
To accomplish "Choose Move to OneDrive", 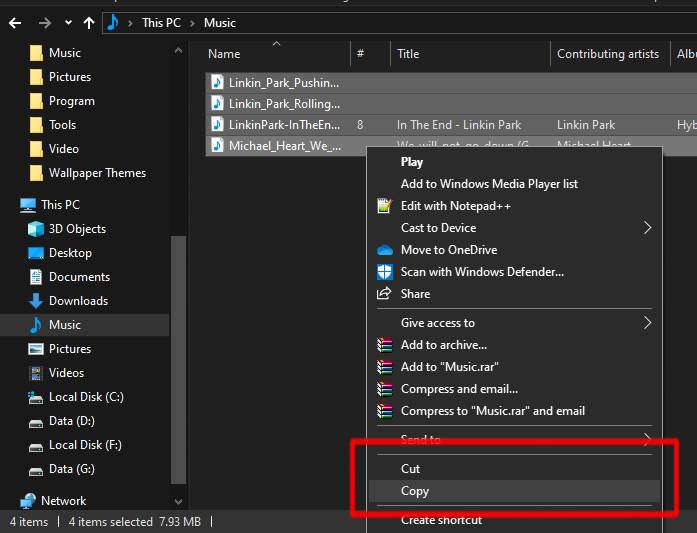I will click(514, 250).
